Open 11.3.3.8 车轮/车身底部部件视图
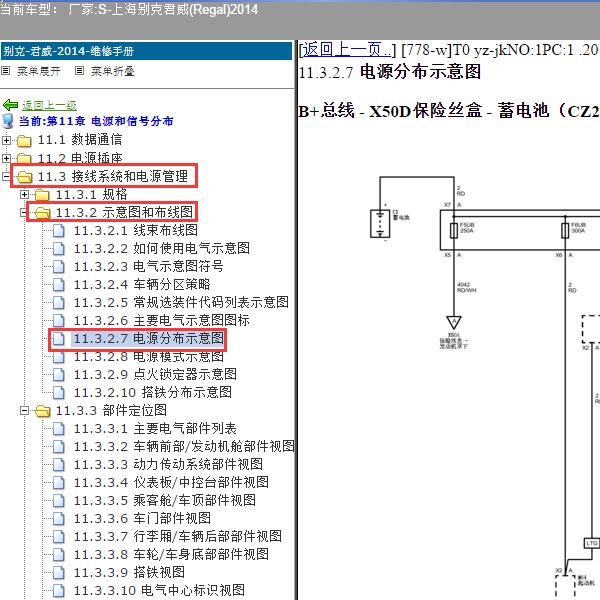600x600 pixels. pos(171,554)
